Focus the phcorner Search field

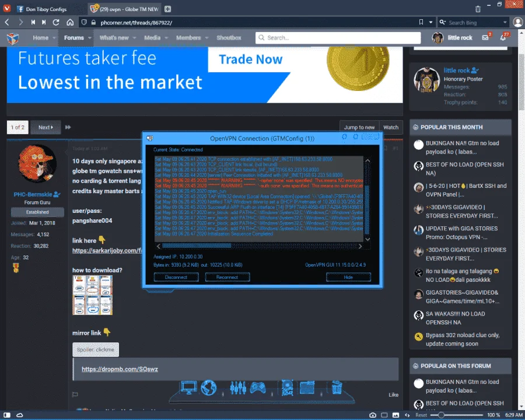[338, 37]
